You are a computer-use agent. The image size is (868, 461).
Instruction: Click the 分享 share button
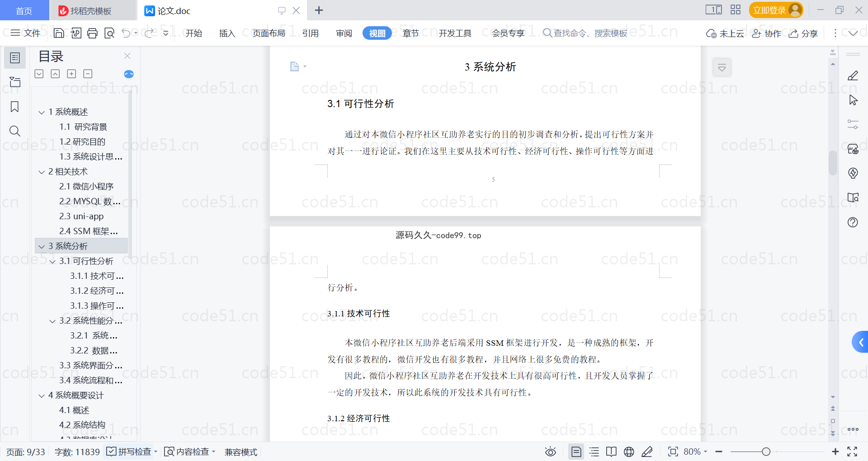(803, 33)
